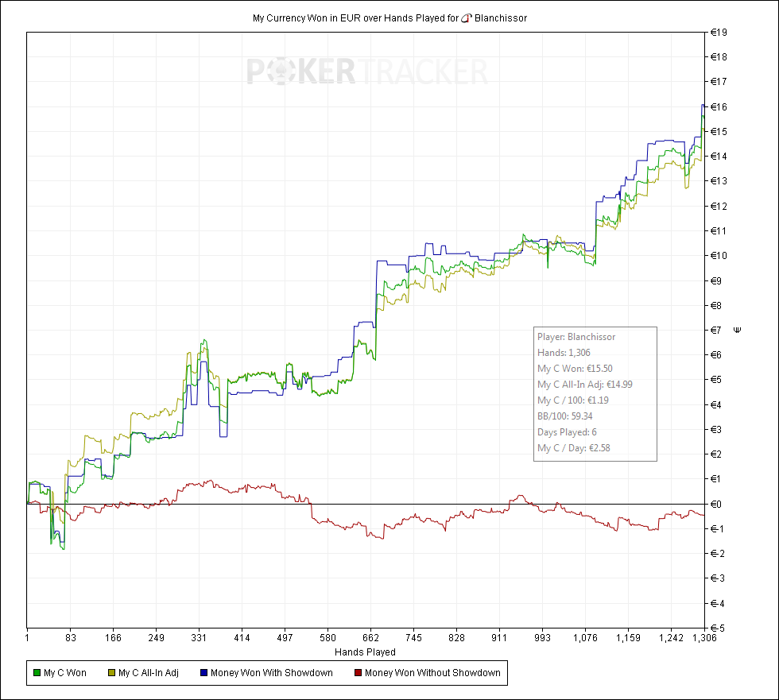The width and height of the screenshot is (779, 700).
Task: Click 'Hands: 1,306' in the stats box
Action: pos(564,353)
